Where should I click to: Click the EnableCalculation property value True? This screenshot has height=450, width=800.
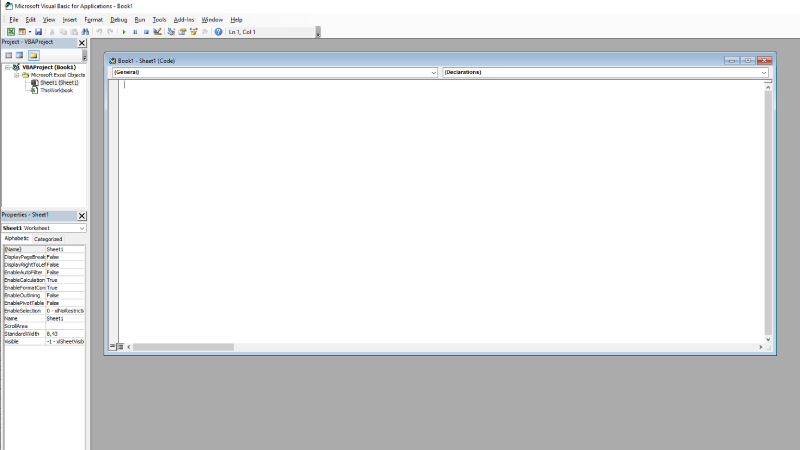click(x=65, y=280)
